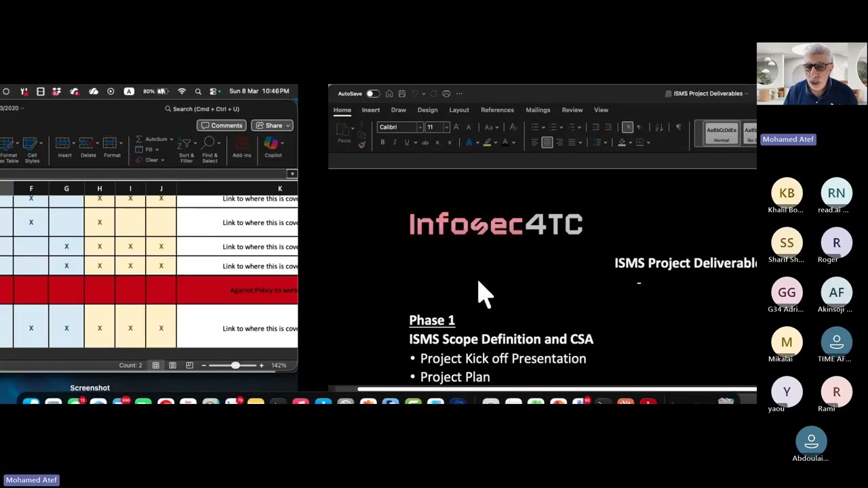This screenshot has width=868, height=488.
Task: Toggle Underline formatting in Word
Action: point(407,142)
